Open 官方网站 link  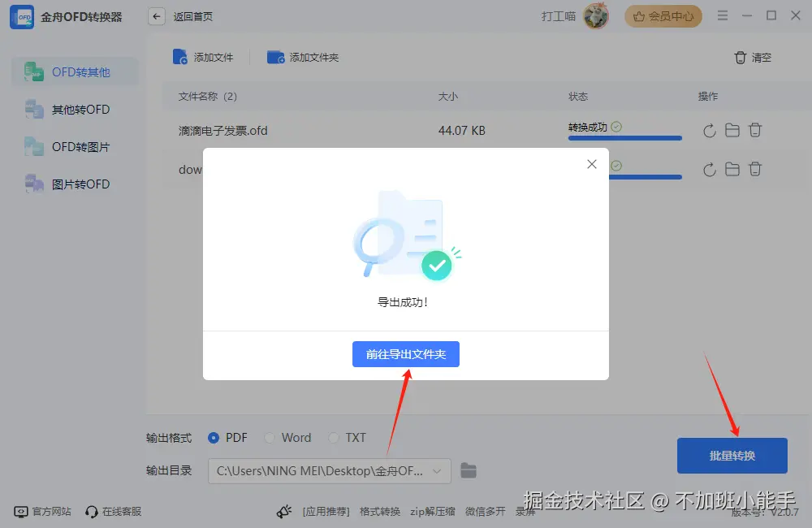tap(42, 512)
